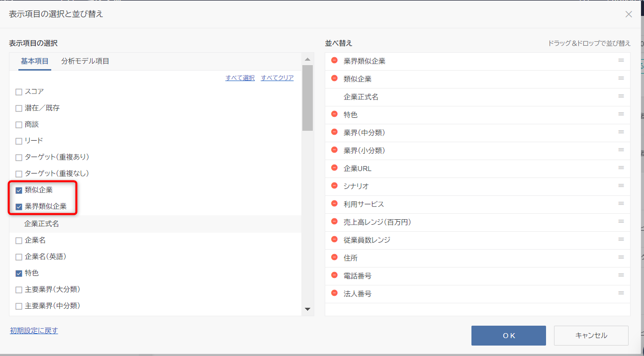644x356 pixels.
Task: Click the scrollbar up arrow in item list
Action: (x=307, y=59)
